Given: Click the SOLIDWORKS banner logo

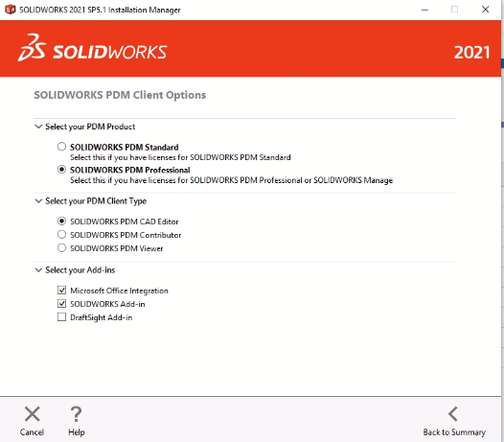Looking at the screenshot, I should click(92, 48).
